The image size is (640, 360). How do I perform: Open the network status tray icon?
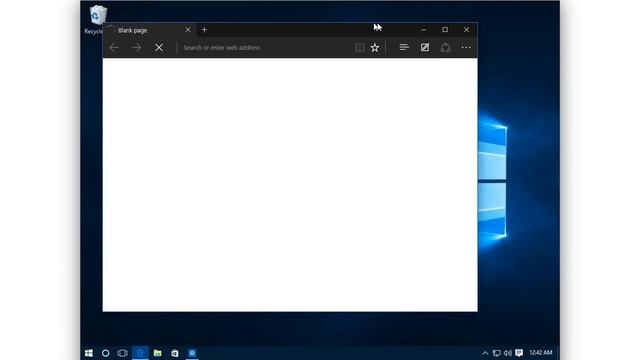coord(496,353)
